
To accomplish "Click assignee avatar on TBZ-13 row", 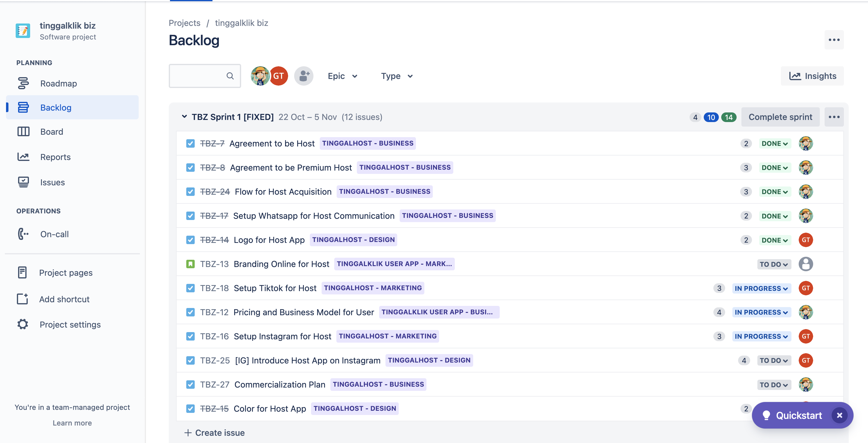I will pos(806,264).
